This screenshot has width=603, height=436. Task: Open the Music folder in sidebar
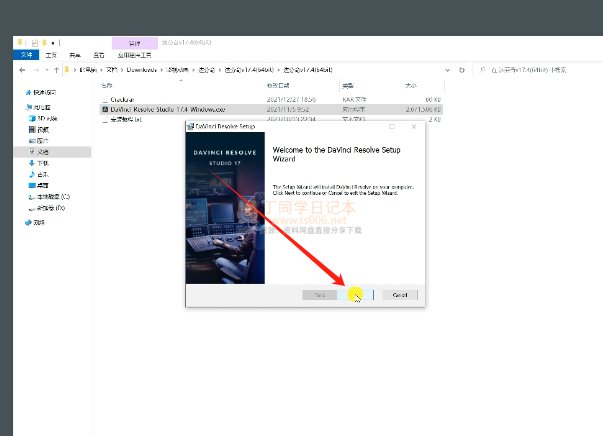pyautogui.click(x=43, y=173)
